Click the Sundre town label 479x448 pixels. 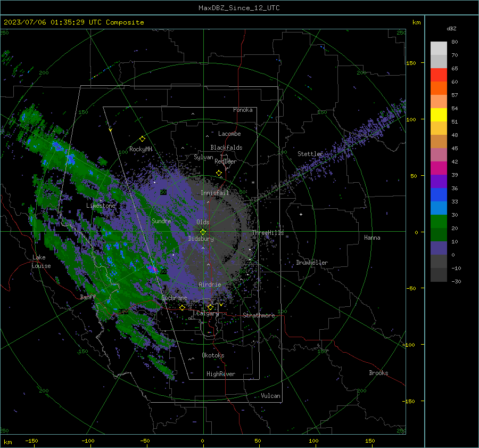161,221
